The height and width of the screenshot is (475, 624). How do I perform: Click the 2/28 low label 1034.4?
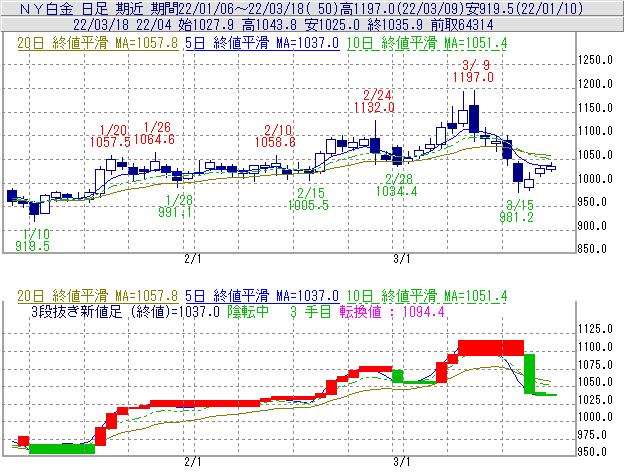pyautogui.click(x=397, y=191)
